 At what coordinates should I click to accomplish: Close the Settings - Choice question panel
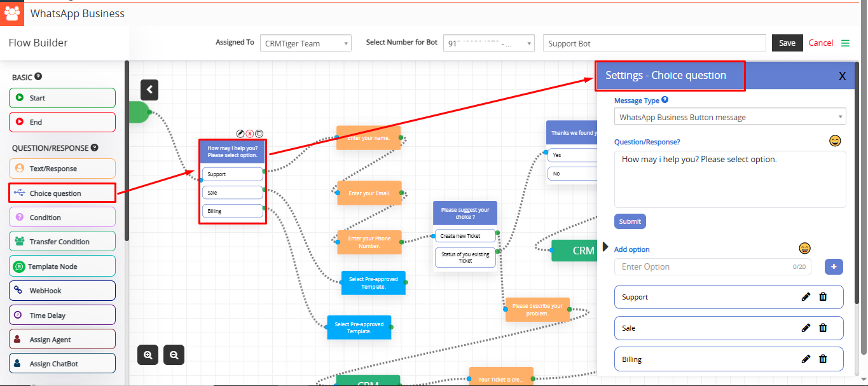(842, 76)
